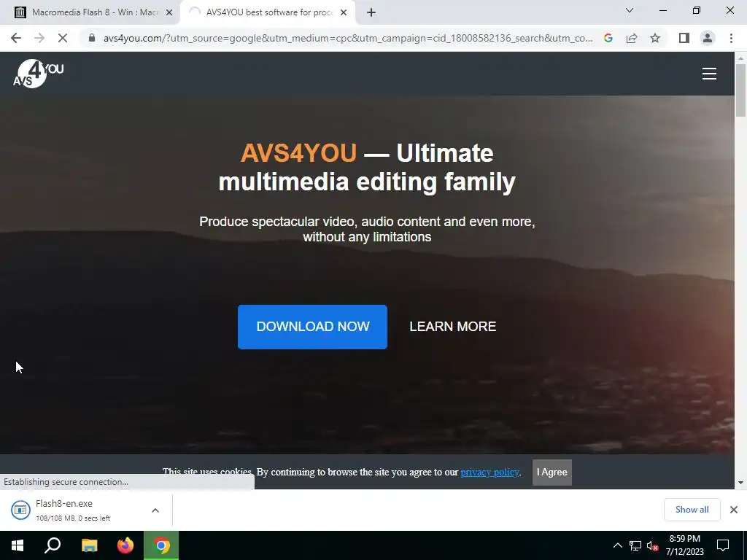Click Chrome taskbar icon
This screenshot has width=747, height=560.
click(161, 545)
